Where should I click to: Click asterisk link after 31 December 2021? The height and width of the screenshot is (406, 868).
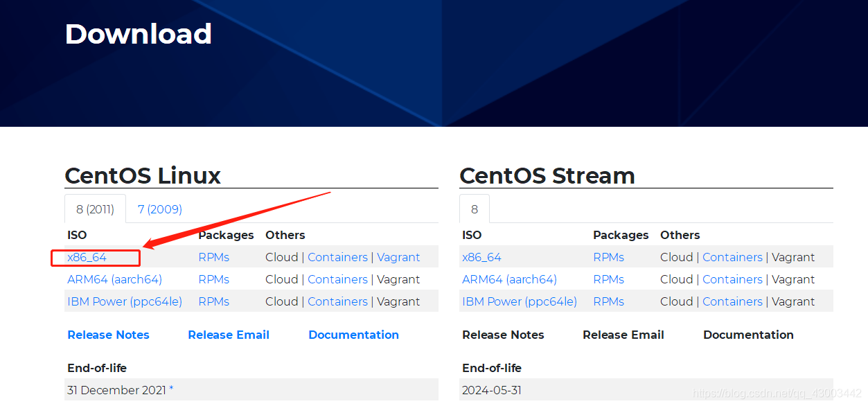(x=171, y=389)
